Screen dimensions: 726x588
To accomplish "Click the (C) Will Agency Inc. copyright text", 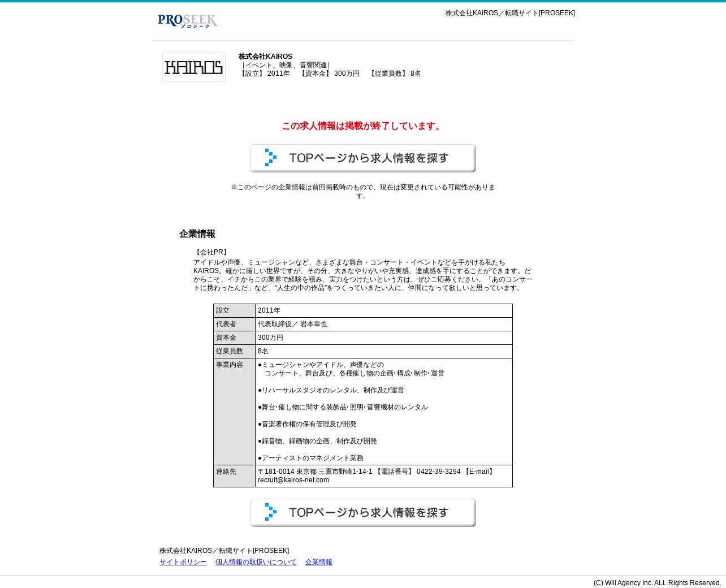I will coord(658,583).
